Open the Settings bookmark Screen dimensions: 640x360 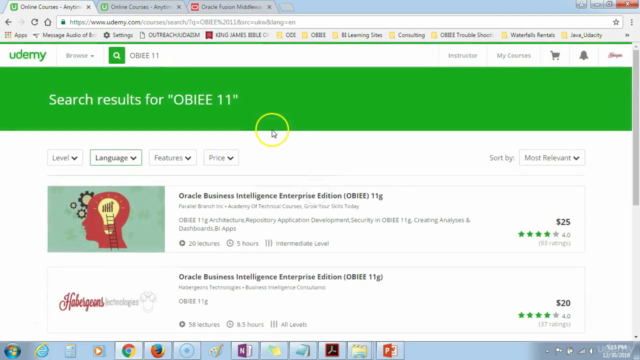(x=118, y=35)
